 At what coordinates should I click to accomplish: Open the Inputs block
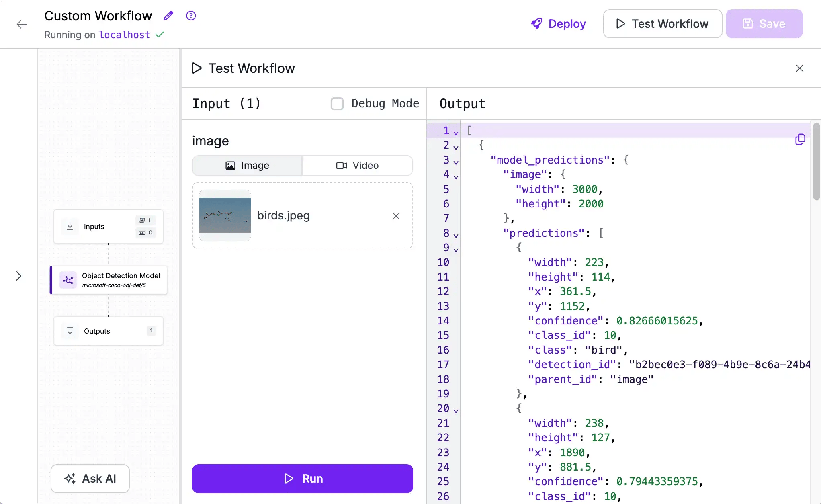[109, 227]
